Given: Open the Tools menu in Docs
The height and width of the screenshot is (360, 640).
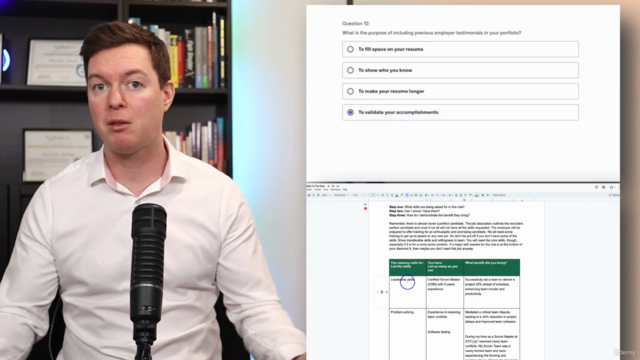Looking at the screenshot, I should pos(325,189).
